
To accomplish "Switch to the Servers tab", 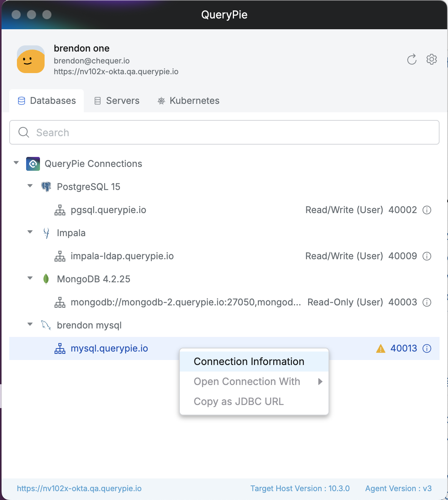I will point(117,101).
